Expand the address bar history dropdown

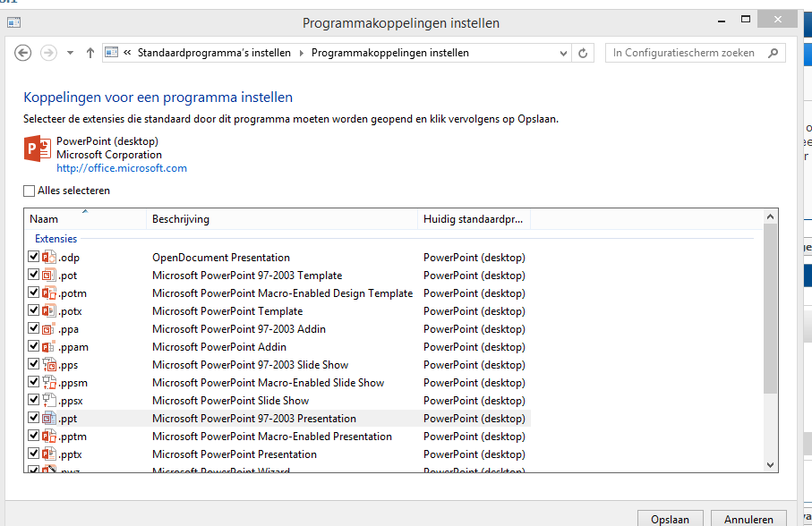[x=563, y=53]
